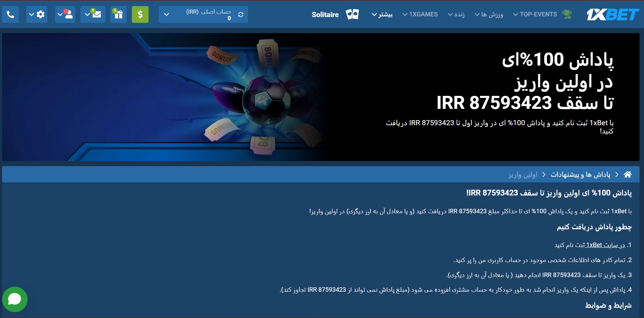
Task: Open the ورزش ها (sports) menu
Action: pyautogui.click(x=489, y=14)
